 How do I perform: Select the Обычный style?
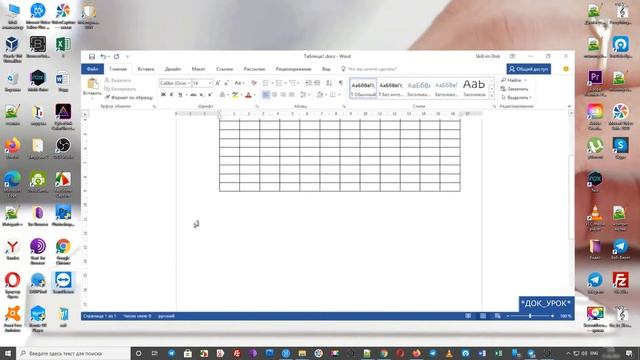363,89
